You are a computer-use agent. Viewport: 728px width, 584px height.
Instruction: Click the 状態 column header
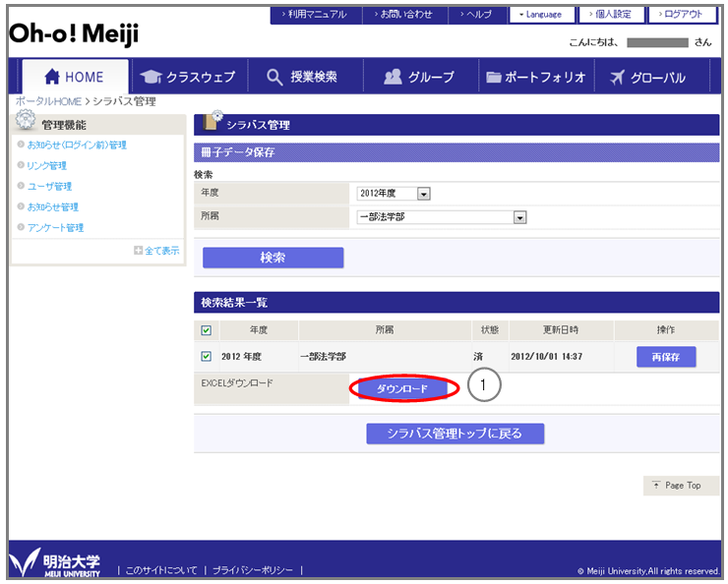click(x=490, y=329)
